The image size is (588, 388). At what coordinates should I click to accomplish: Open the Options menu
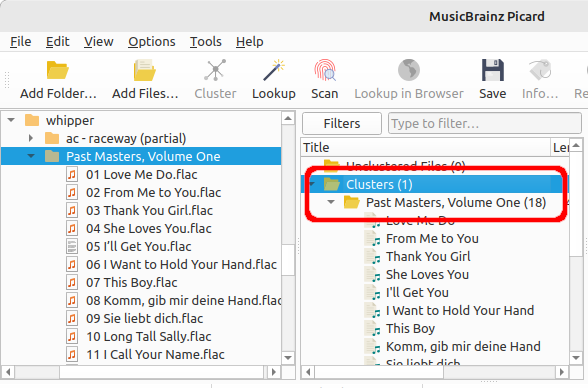point(152,42)
